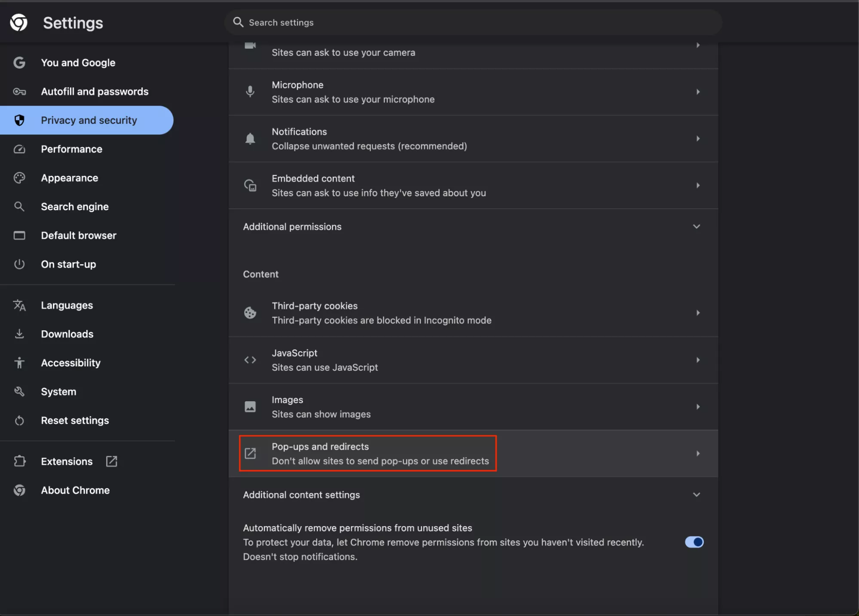Open Third-party cookies row arrow
Viewport: 859px width, 616px height.
698,313
